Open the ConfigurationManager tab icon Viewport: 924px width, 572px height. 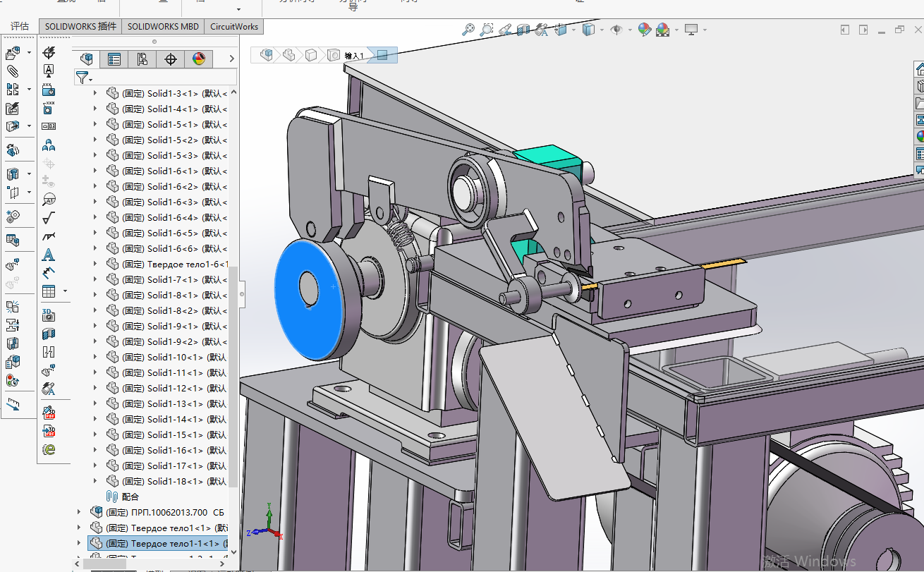tap(142, 59)
